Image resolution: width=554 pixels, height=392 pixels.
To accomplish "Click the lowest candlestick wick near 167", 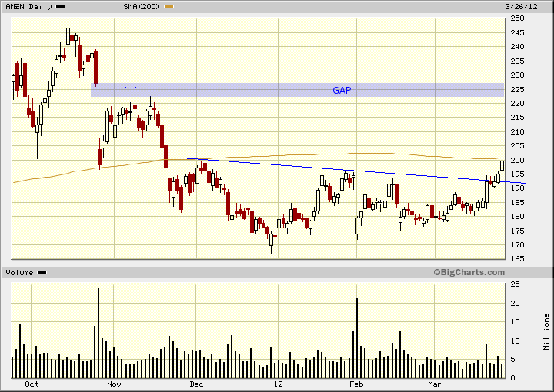I will [272, 243].
